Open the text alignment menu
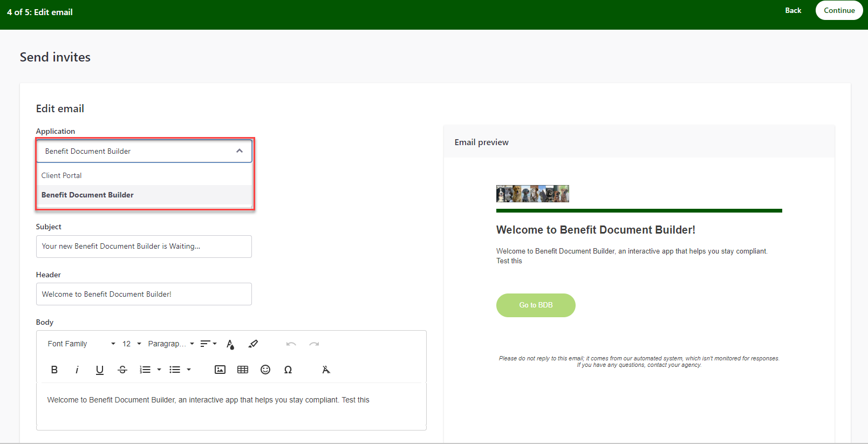868x444 pixels. [208, 344]
